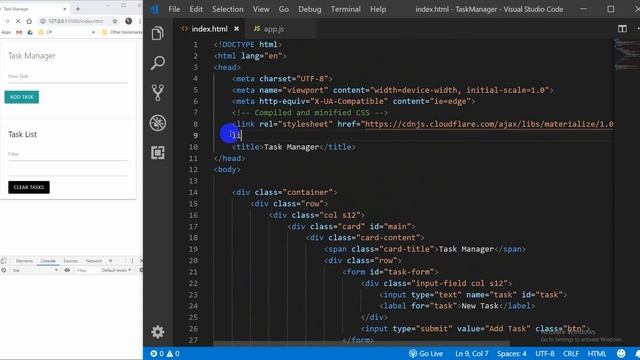The height and width of the screenshot is (360, 640).
Task: Change CRLF end of line sequence
Action: tap(571, 353)
